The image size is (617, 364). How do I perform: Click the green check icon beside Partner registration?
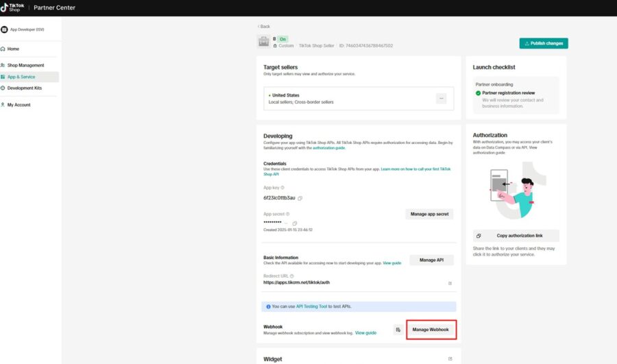(x=478, y=93)
